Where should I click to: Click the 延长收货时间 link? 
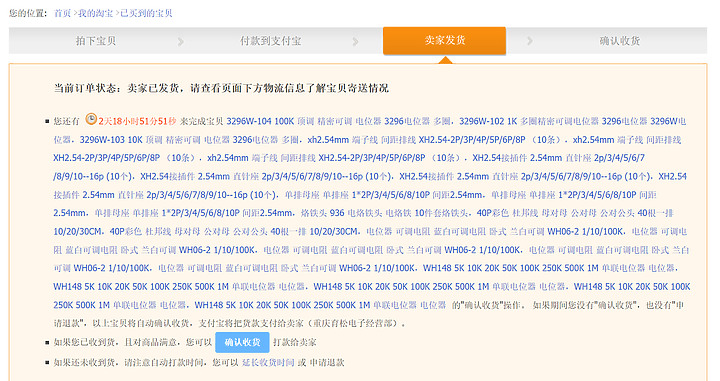click(x=268, y=362)
